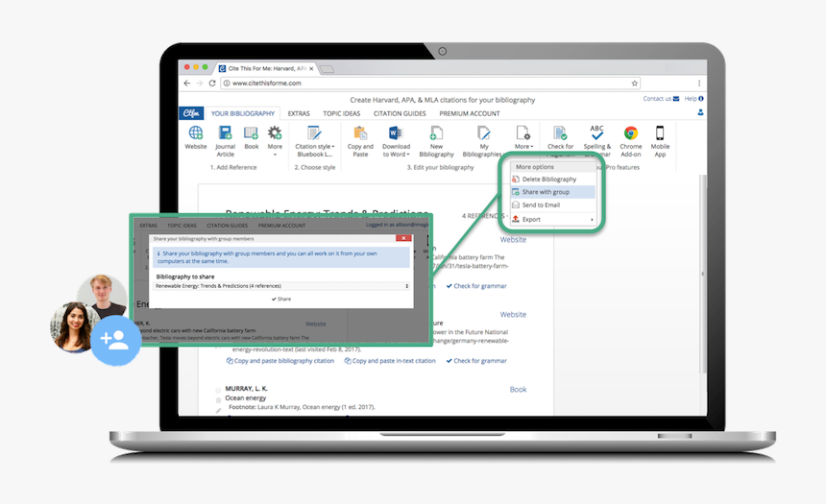Add a Book reference
The width and height of the screenshot is (826, 504).
tap(252, 138)
